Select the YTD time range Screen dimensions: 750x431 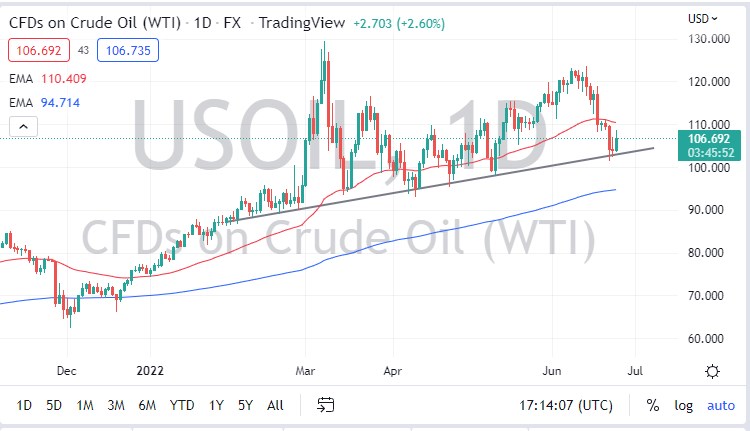(181, 405)
